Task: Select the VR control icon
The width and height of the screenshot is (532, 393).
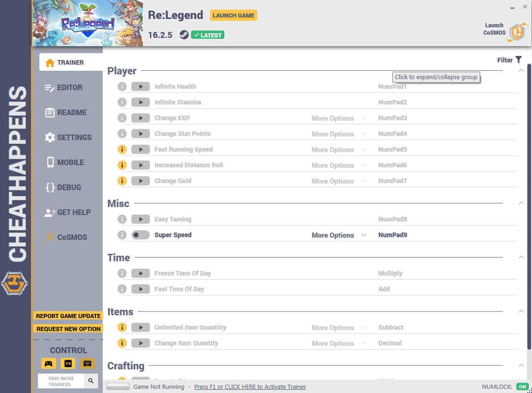Action: [x=68, y=363]
